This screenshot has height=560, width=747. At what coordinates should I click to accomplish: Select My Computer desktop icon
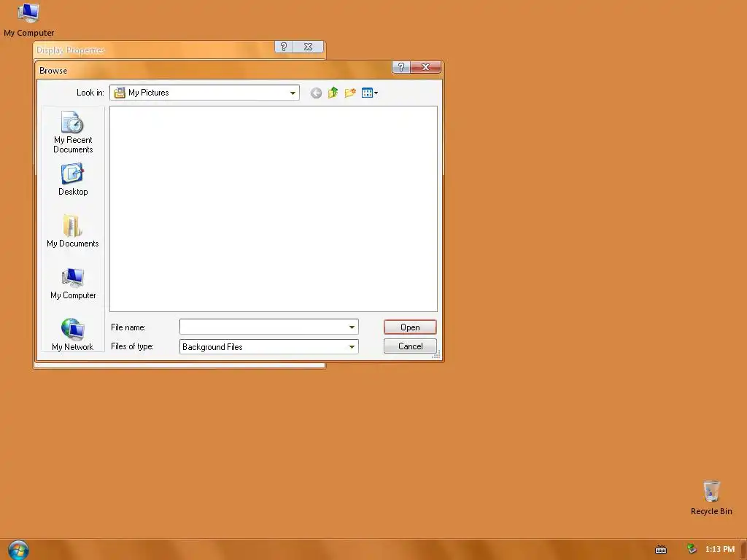coord(28,20)
